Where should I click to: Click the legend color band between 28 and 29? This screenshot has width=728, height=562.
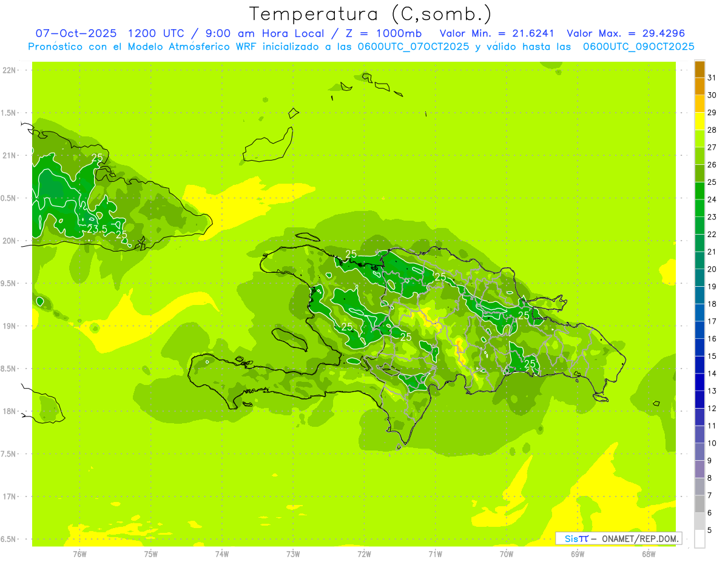click(x=699, y=121)
